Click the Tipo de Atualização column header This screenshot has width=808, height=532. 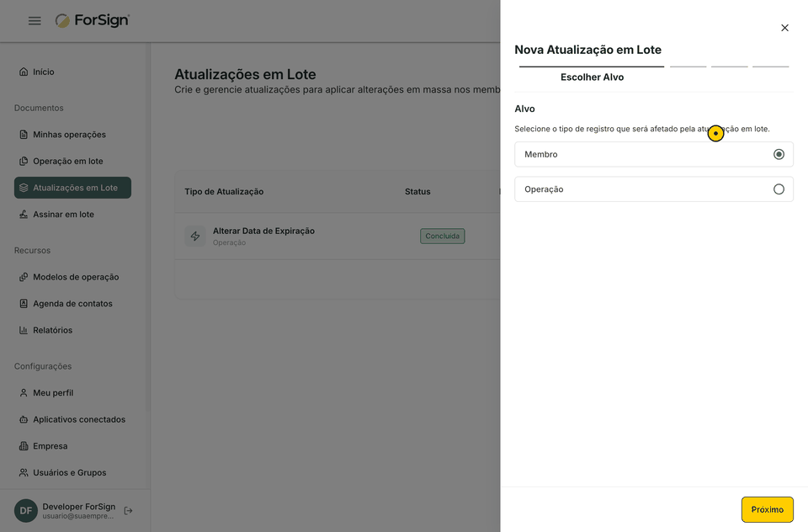click(x=224, y=192)
